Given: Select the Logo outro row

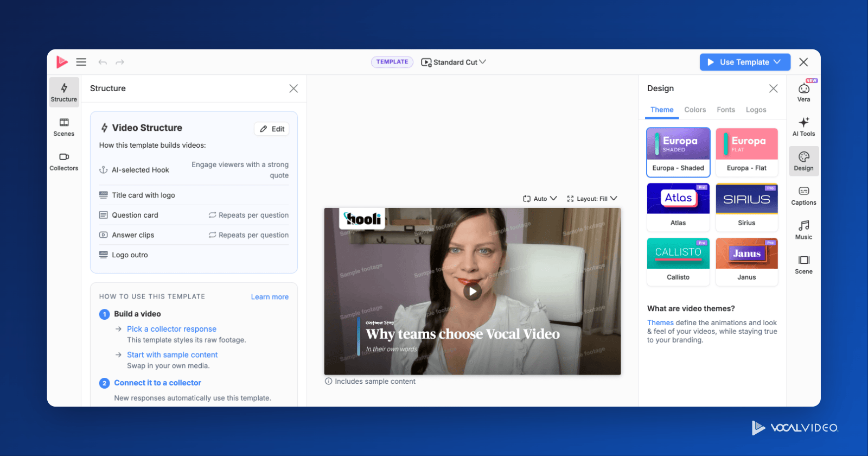Looking at the screenshot, I should (194, 255).
